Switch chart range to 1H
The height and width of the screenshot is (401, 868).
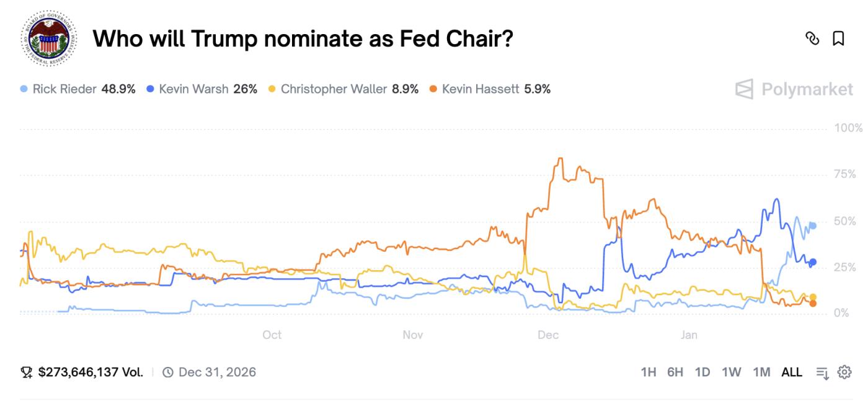tap(649, 372)
